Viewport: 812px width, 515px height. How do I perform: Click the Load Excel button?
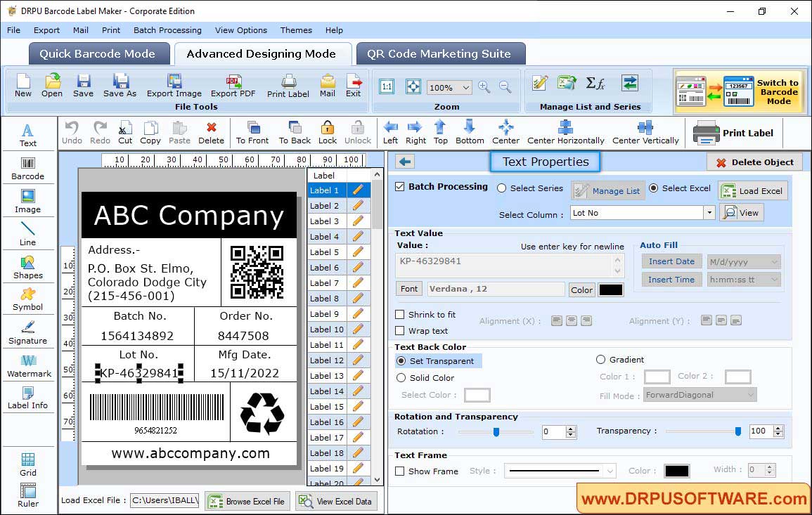(x=752, y=190)
